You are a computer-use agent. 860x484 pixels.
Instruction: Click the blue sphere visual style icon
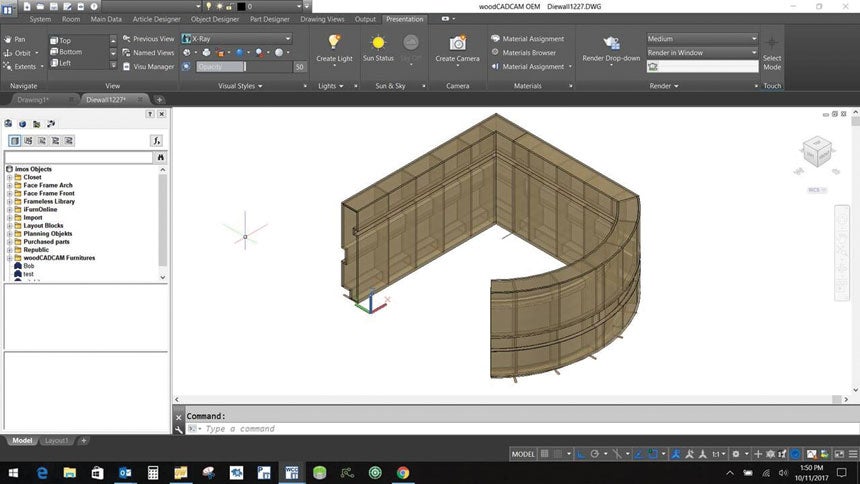point(240,53)
